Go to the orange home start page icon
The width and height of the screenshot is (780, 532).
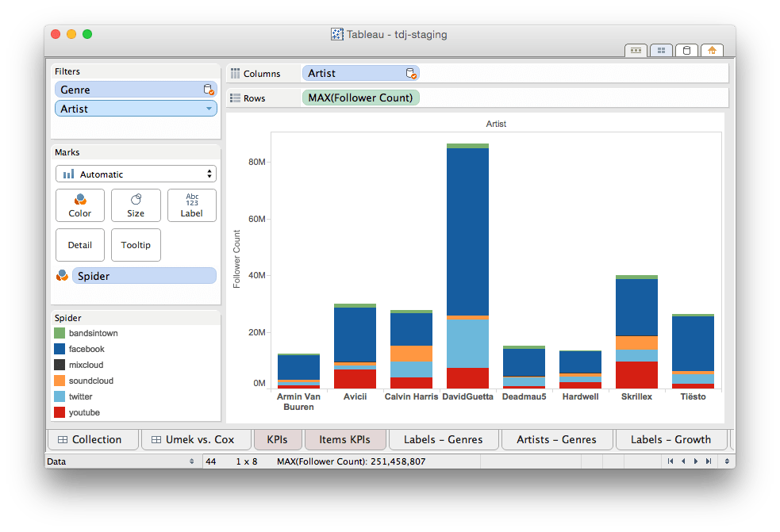point(712,50)
